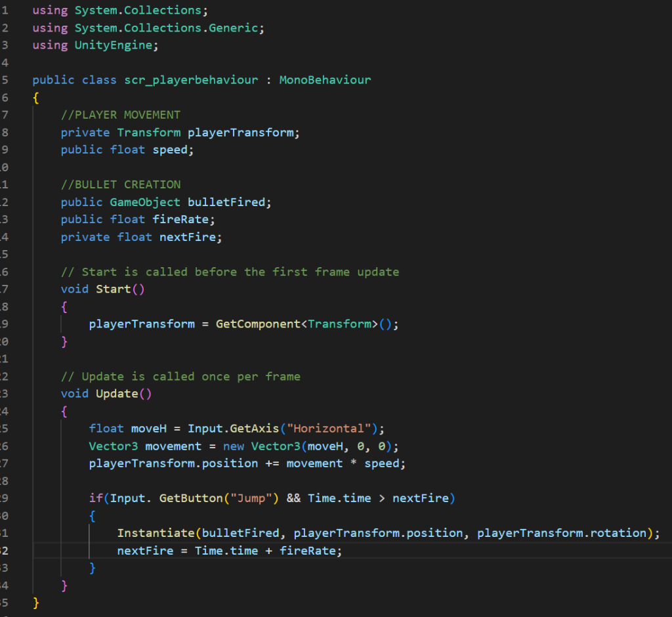The width and height of the screenshot is (672, 617).
Task: Click the GameObject type of bulletFired declaration
Action: [144, 202]
